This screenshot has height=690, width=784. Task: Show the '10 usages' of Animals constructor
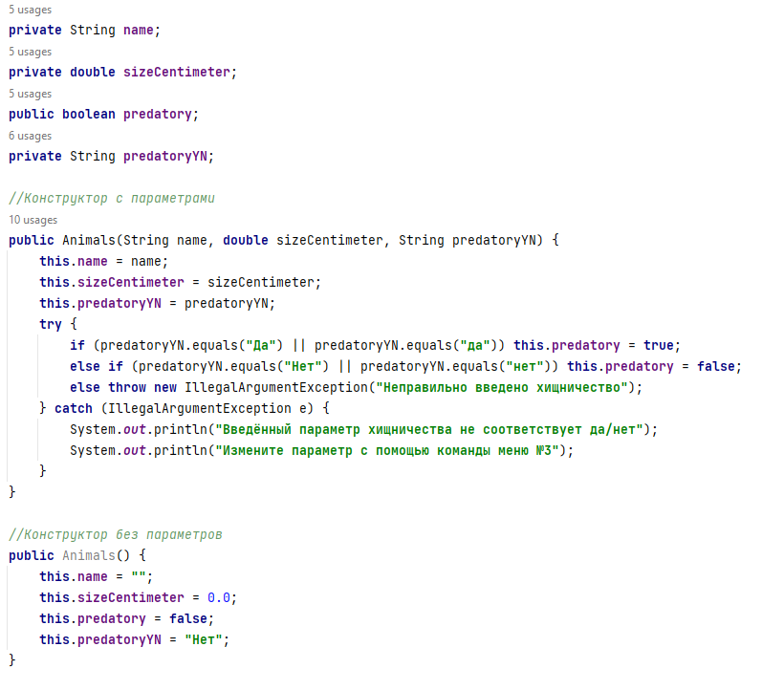coord(33,220)
